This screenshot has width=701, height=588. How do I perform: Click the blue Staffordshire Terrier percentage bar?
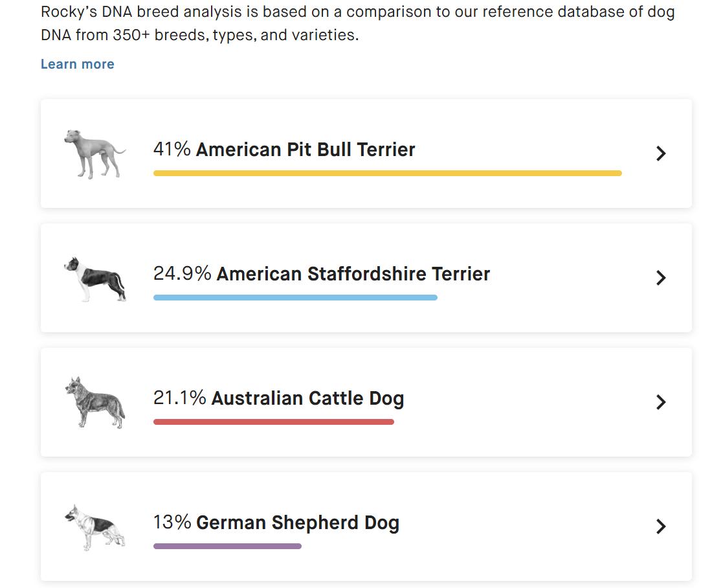point(295,298)
